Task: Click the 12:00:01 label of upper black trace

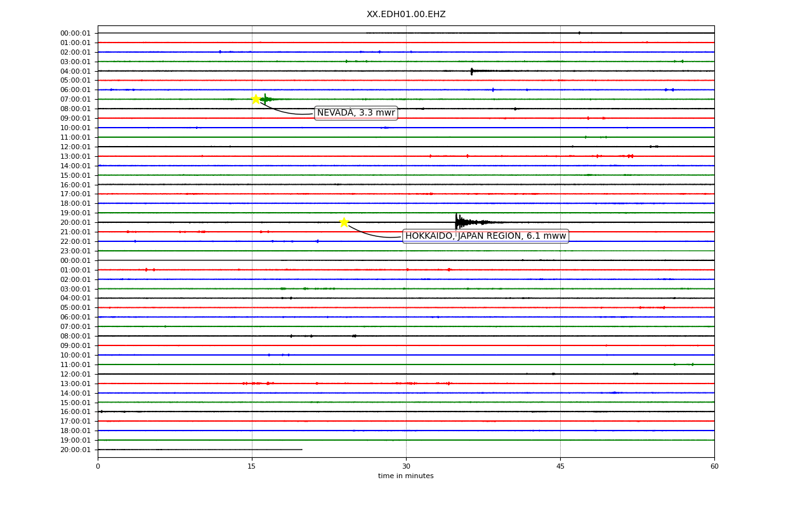Action: click(75, 147)
